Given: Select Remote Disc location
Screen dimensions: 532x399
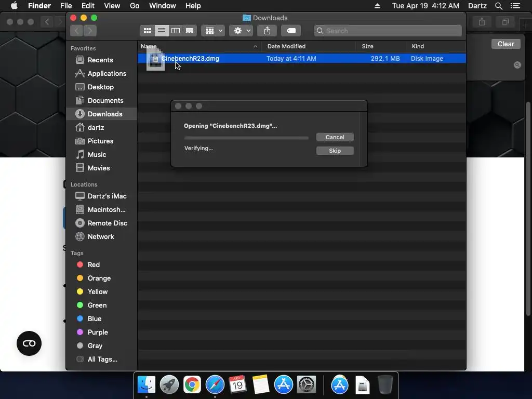Looking at the screenshot, I should tap(101, 223).
